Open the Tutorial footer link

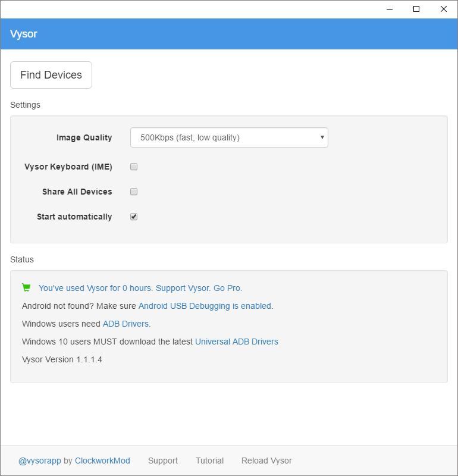pyautogui.click(x=209, y=461)
